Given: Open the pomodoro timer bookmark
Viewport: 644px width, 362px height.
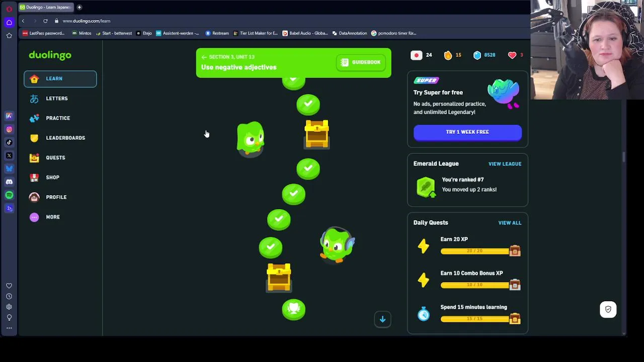Looking at the screenshot, I should pos(394,33).
